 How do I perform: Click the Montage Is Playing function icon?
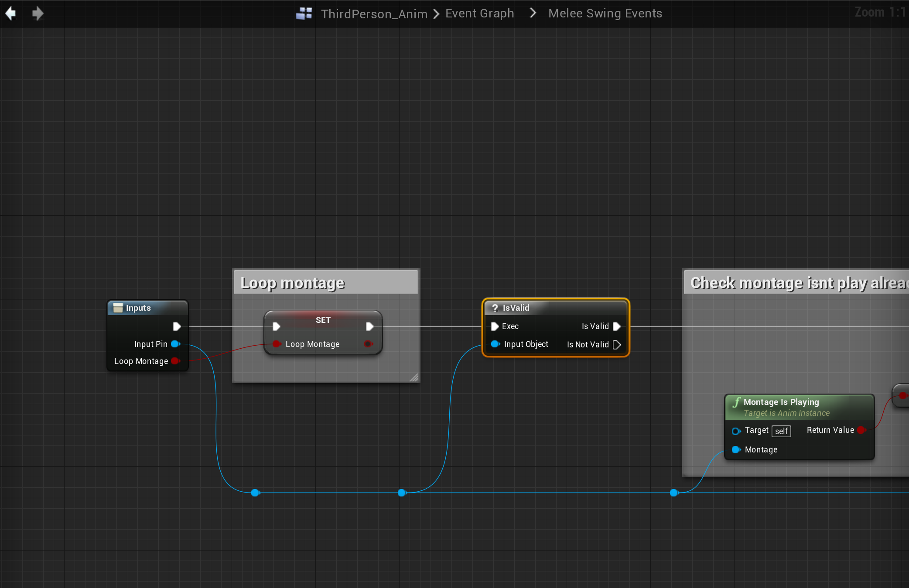coord(737,402)
